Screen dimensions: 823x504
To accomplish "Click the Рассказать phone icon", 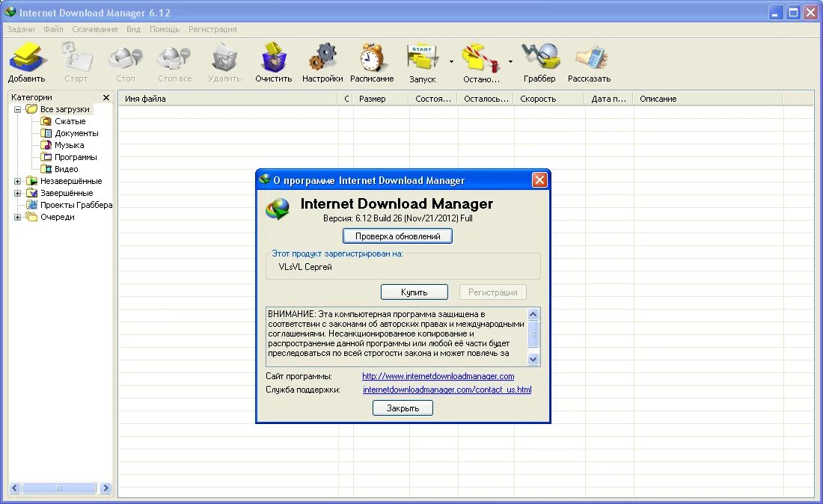I will point(590,57).
